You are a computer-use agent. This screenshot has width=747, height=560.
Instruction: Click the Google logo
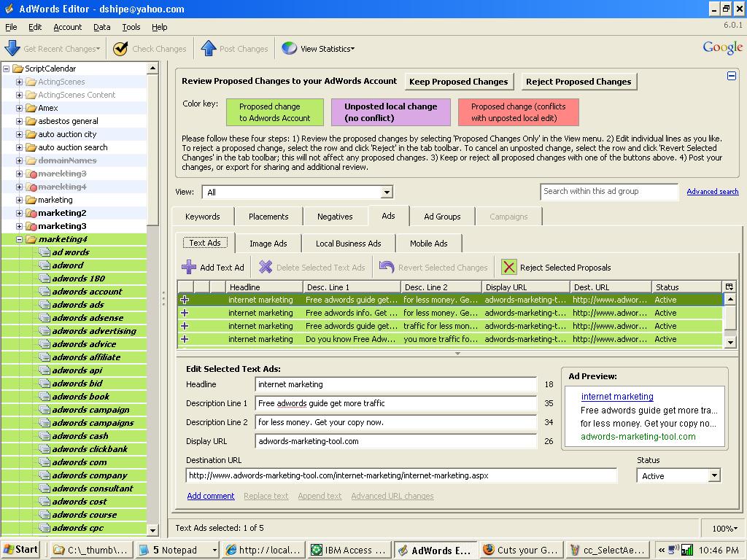[x=723, y=47]
